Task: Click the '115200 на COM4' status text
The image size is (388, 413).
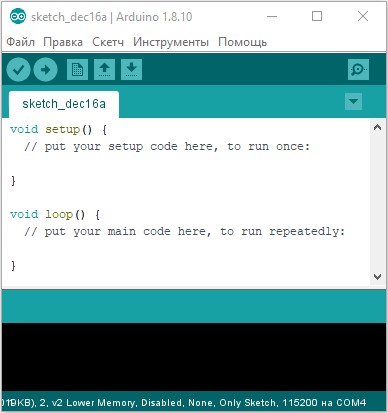Action: (324, 403)
